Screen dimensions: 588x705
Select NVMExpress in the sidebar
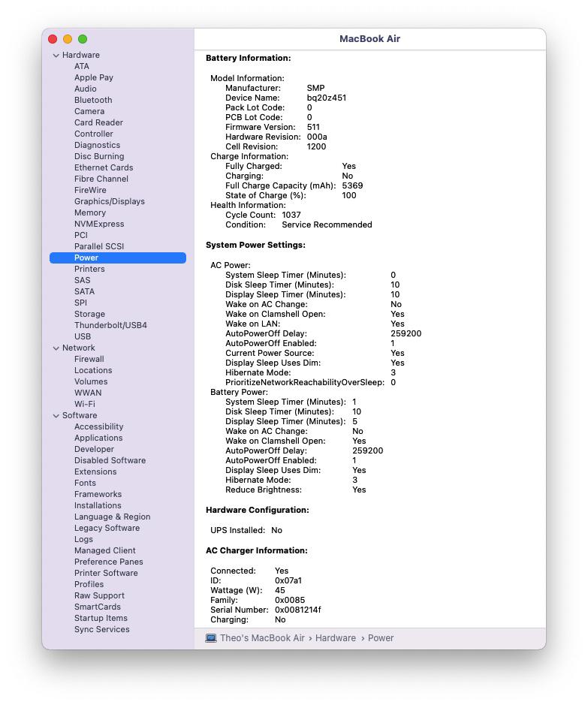(99, 224)
